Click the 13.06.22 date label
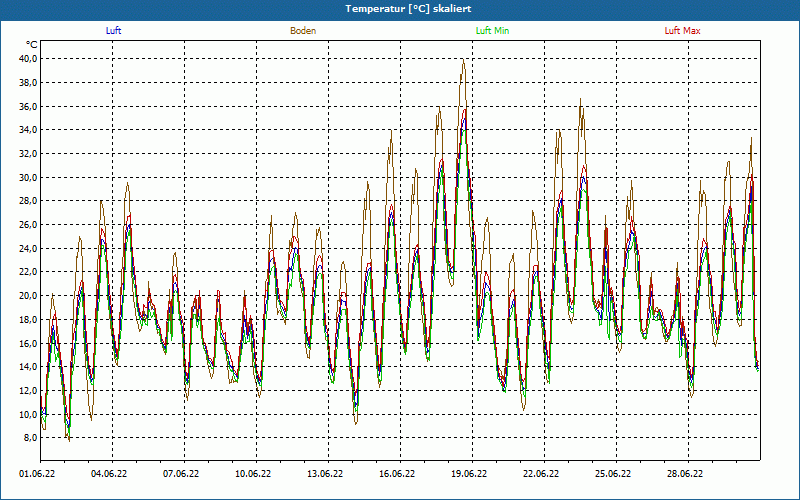This screenshot has width=800, height=500. (x=325, y=474)
